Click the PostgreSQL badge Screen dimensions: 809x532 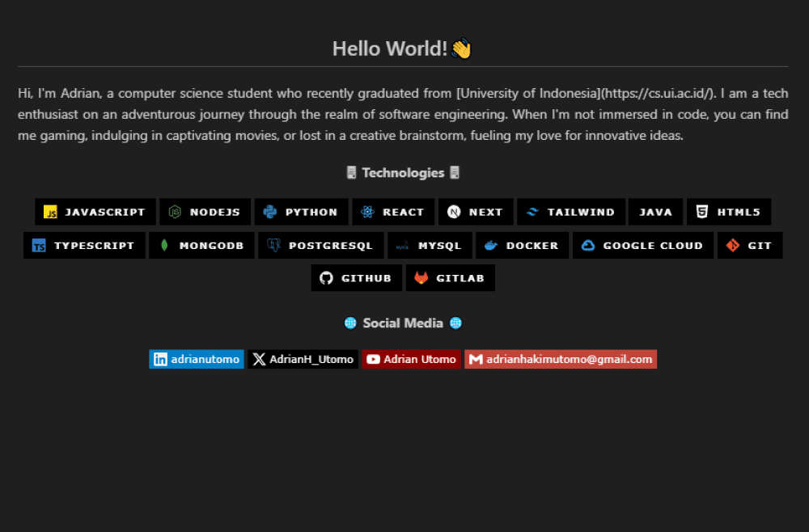pos(320,246)
